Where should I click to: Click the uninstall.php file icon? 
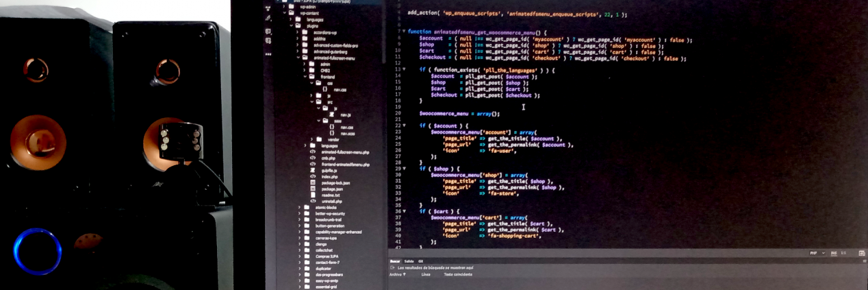click(x=314, y=201)
